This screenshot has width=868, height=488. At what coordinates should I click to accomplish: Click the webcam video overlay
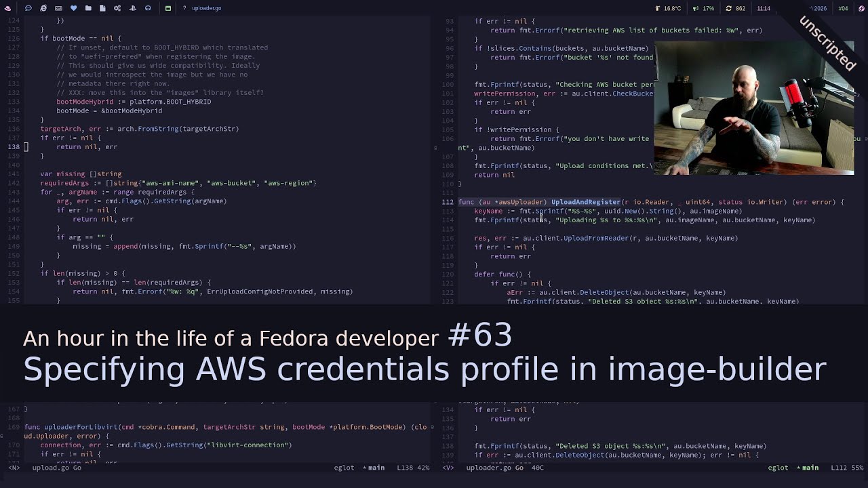pyautogui.click(x=754, y=108)
